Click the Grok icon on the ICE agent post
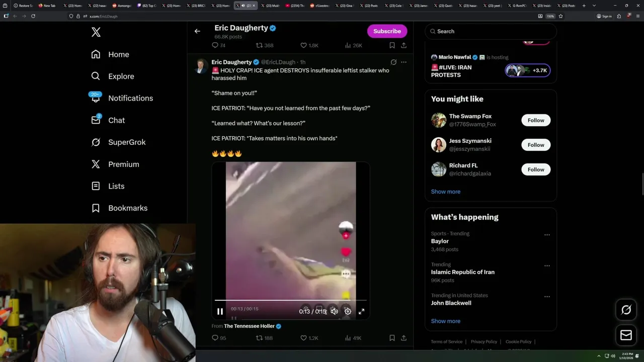644x362 pixels. [x=393, y=62]
